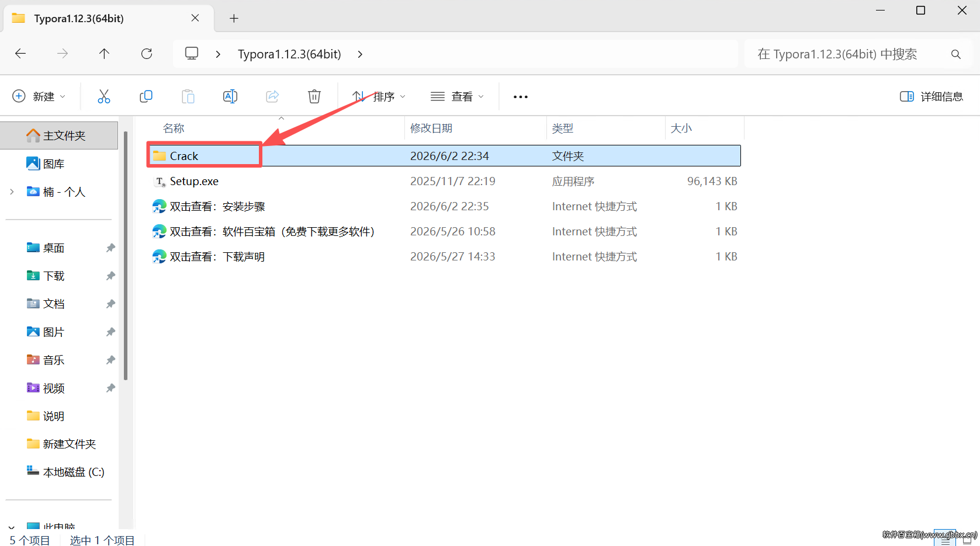This screenshot has width=980, height=546.
Task: Unpin 音乐 using its pin icon
Action: (110, 360)
